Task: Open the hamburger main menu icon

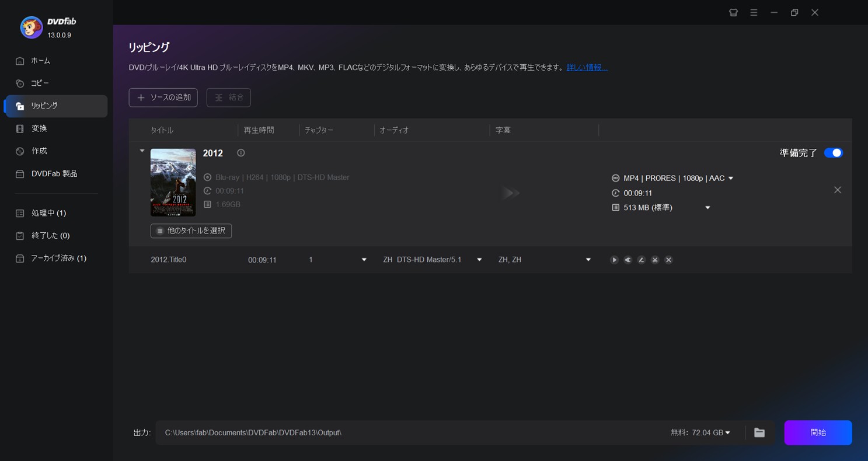Action: pyautogui.click(x=754, y=12)
